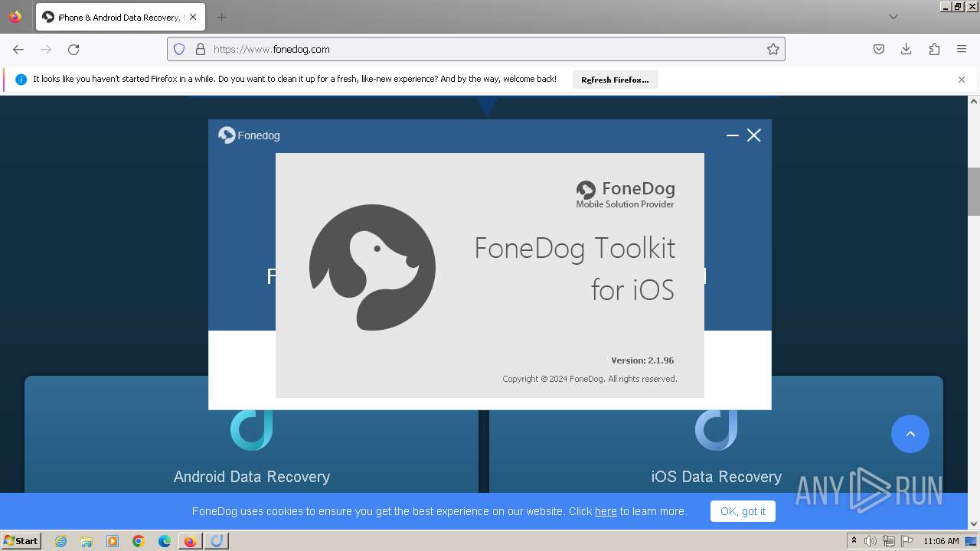Launch Microsoft Edge from the taskbar

coord(165,541)
